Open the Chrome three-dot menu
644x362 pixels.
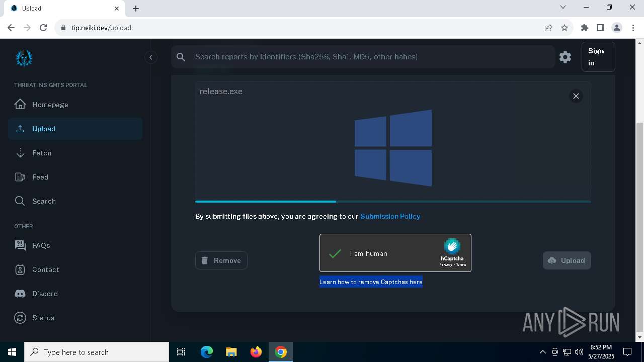[632, 28]
